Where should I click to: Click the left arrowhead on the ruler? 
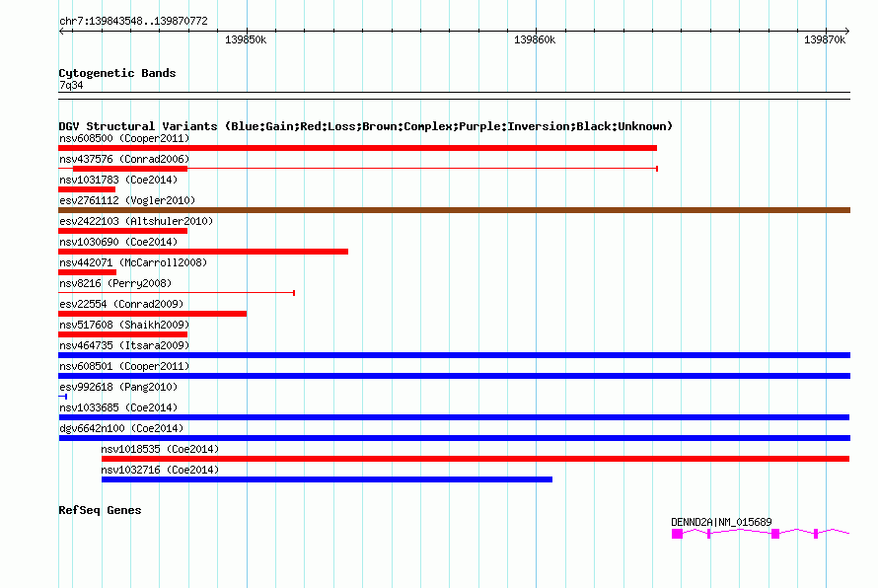coord(61,32)
